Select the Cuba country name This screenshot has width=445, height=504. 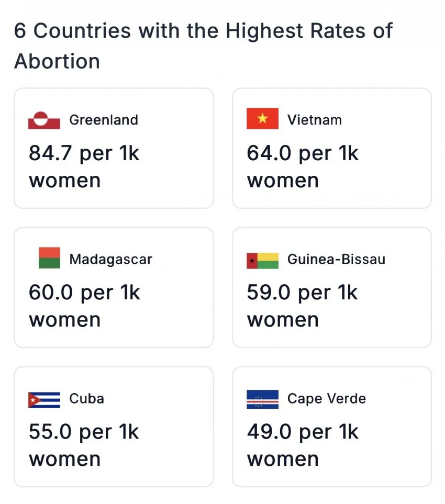tap(87, 399)
